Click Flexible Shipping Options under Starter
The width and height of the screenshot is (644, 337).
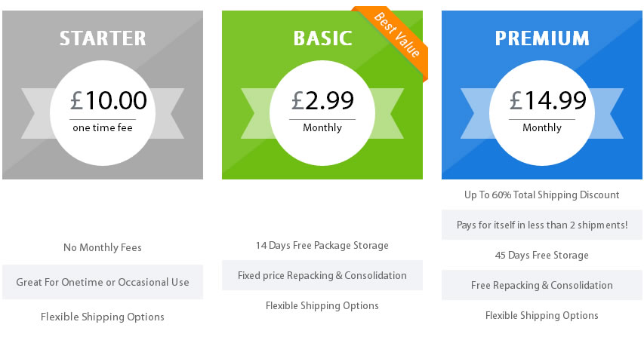(103, 317)
